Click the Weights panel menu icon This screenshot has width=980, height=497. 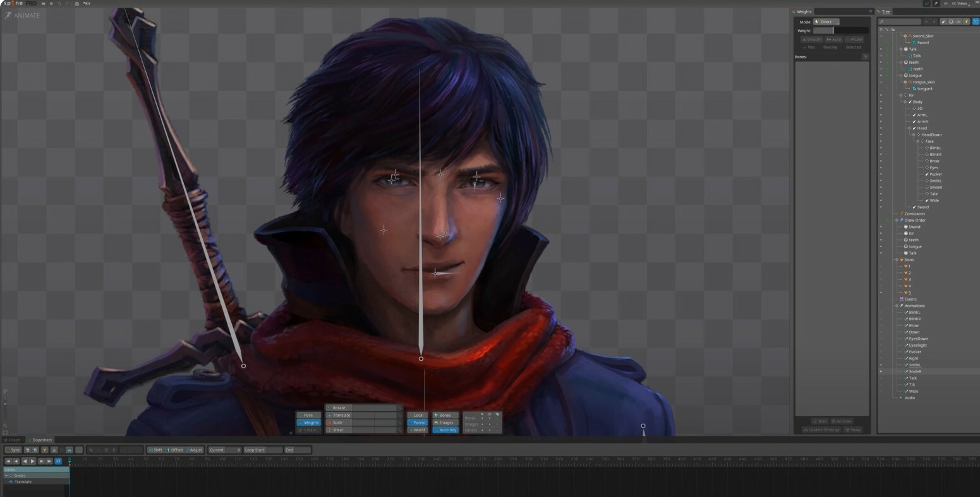coord(871,11)
